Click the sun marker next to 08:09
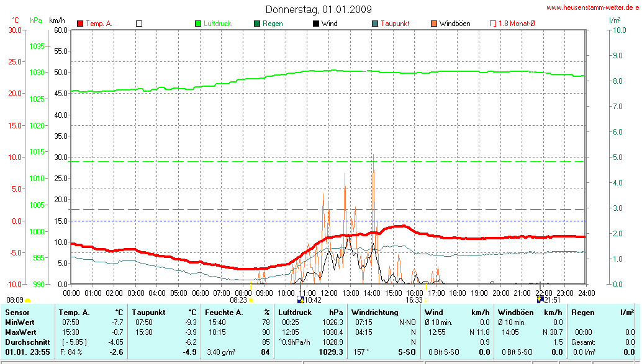Screen dimensions: 642x364 point(27,300)
